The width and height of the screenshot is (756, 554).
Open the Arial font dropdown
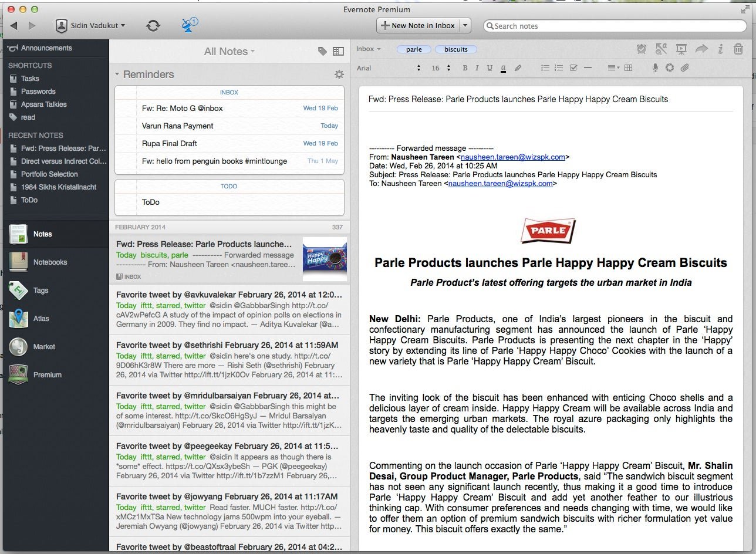tap(389, 68)
